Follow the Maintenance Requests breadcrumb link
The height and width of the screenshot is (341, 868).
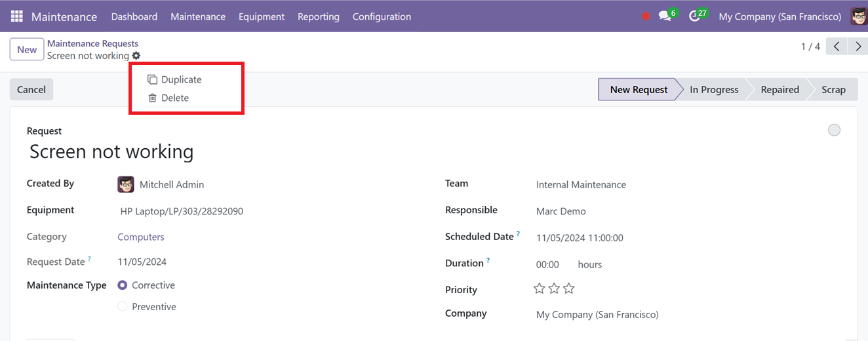coord(92,43)
